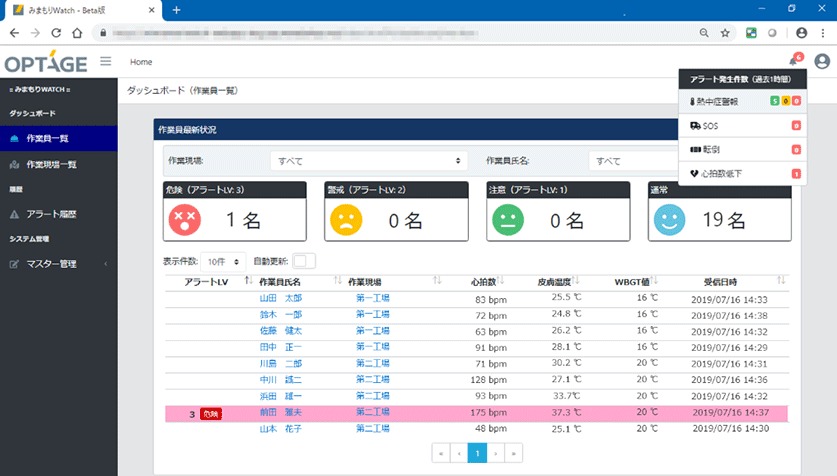The height and width of the screenshot is (476, 837).
Task: Toggle the hamburger sidebar menu
Action: click(106, 61)
